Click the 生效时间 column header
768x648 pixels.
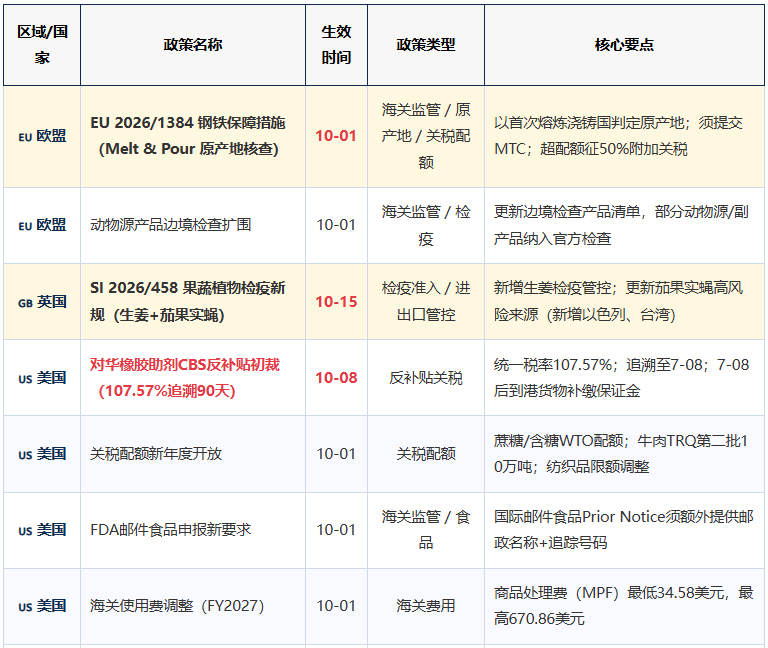pyautogui.click(x=336, y=45)
